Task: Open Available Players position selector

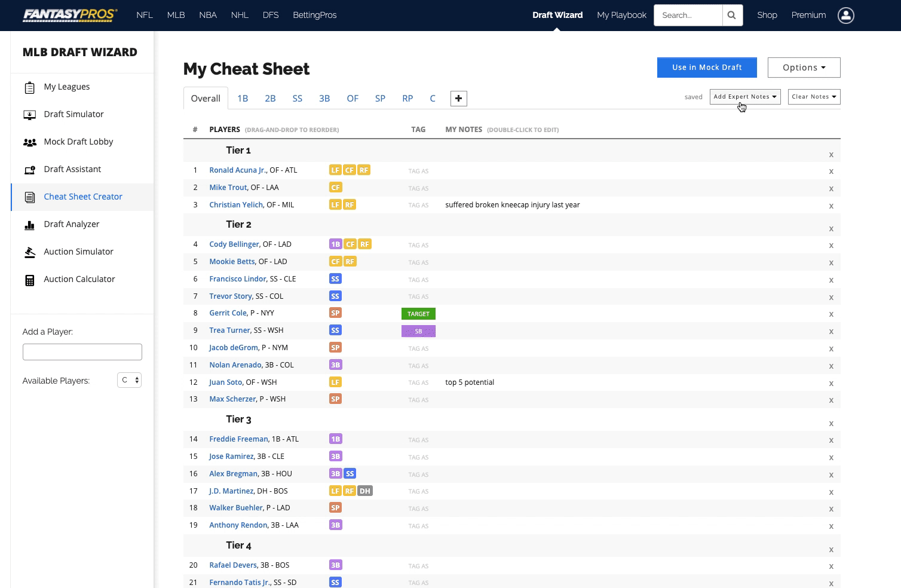Action: point(129,380)
